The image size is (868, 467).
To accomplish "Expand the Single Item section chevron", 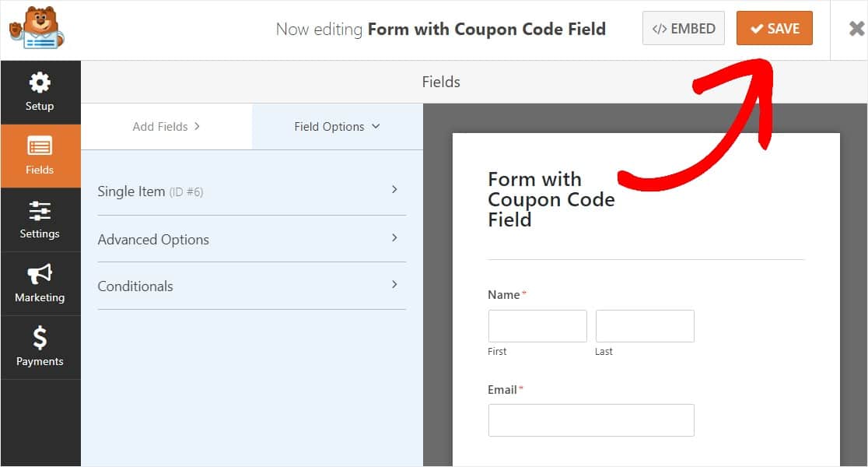I will [394, 189].
